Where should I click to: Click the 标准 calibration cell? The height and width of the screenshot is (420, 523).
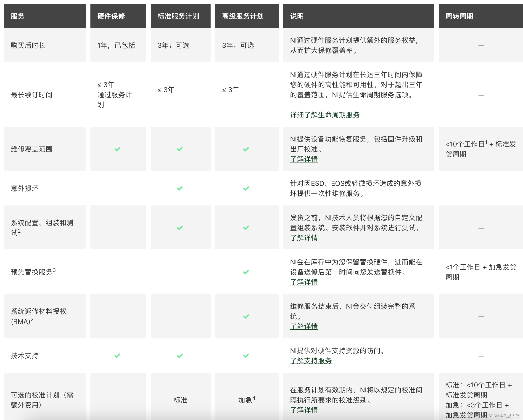(180, 400)
